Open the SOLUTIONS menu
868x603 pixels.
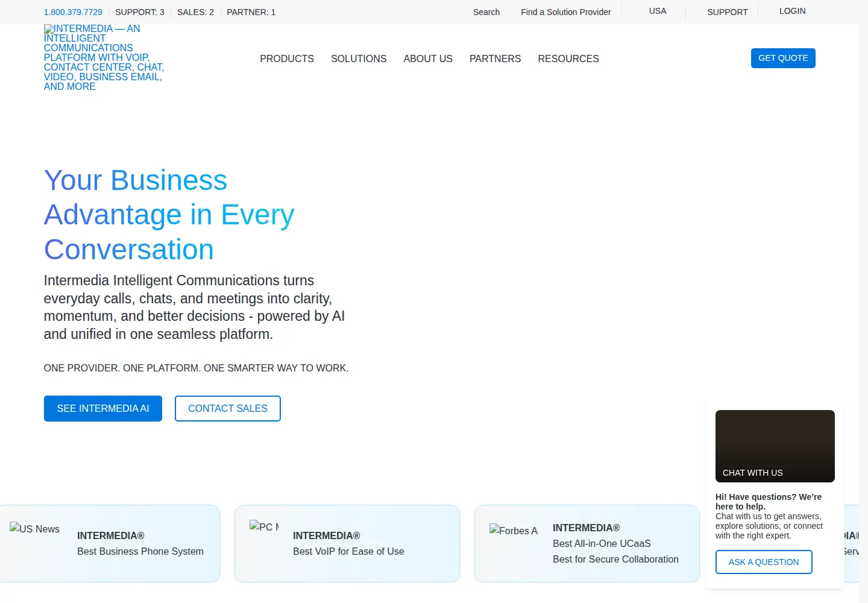pos(359,58)
